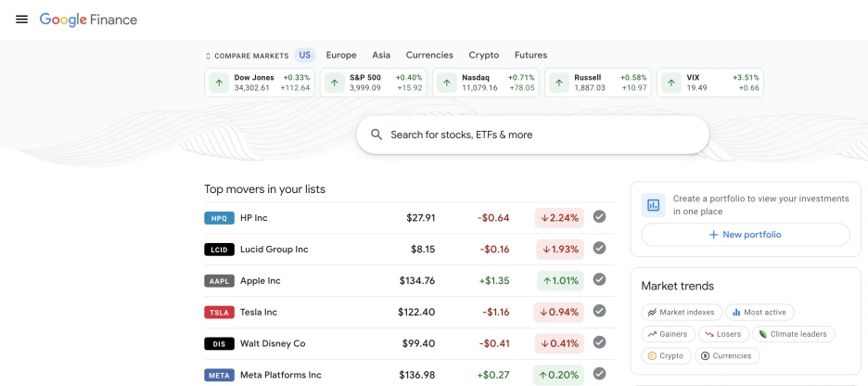Click the New portfolio button
The width and height of the screenshot is (868, 386).
(x=746, y=235)
